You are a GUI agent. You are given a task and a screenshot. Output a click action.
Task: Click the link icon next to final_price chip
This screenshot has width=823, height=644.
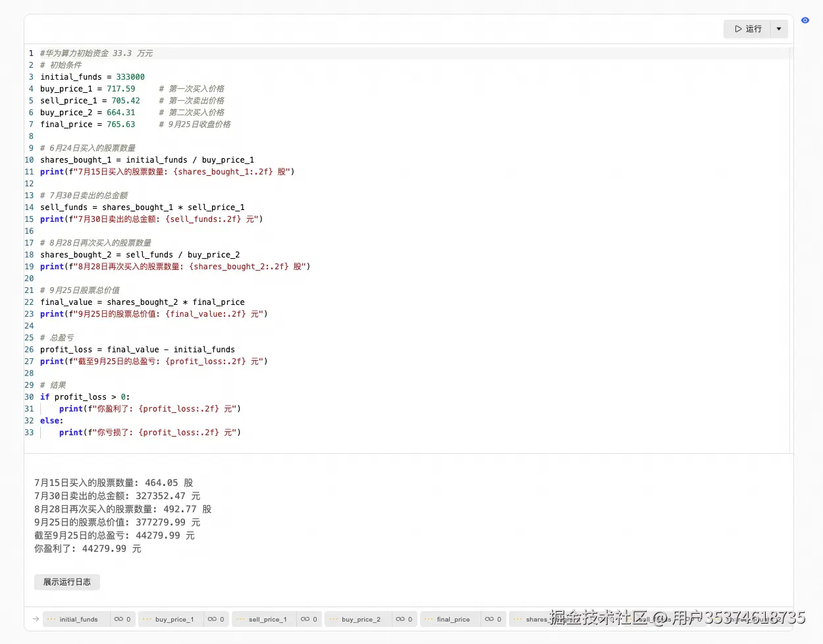click(491, 619)
